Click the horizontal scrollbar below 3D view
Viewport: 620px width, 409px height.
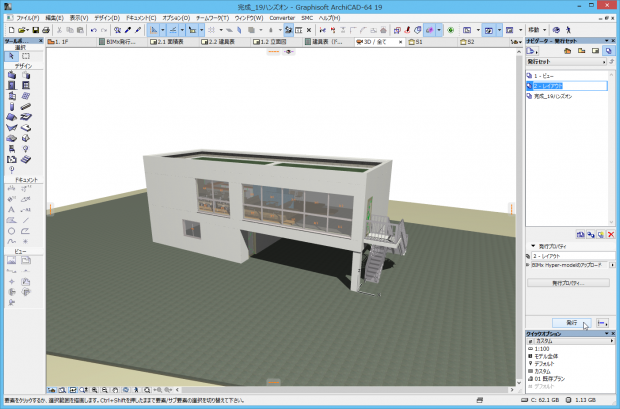[x=344, y=390]
